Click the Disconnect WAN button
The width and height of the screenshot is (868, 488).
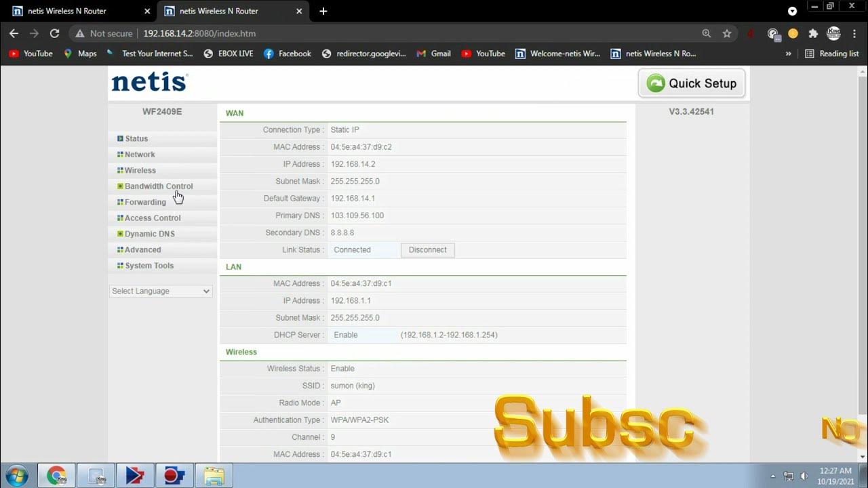tap(427, 250)
